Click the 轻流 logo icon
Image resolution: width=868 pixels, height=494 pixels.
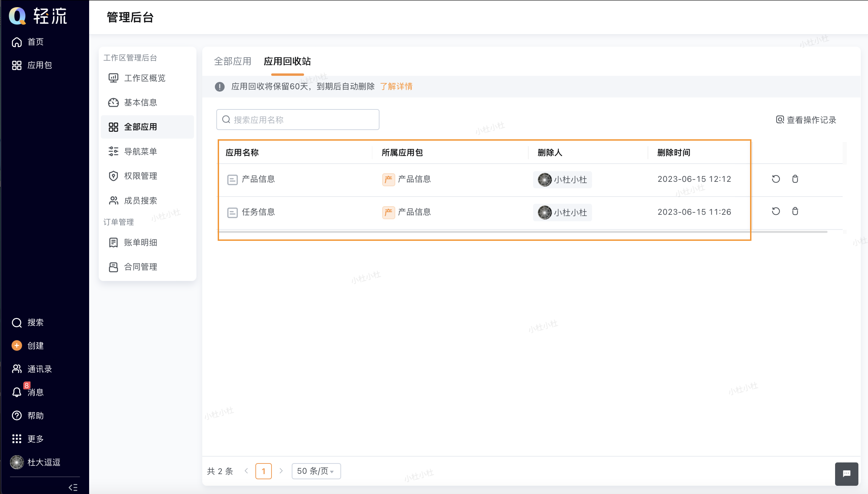tap(17, 16)
